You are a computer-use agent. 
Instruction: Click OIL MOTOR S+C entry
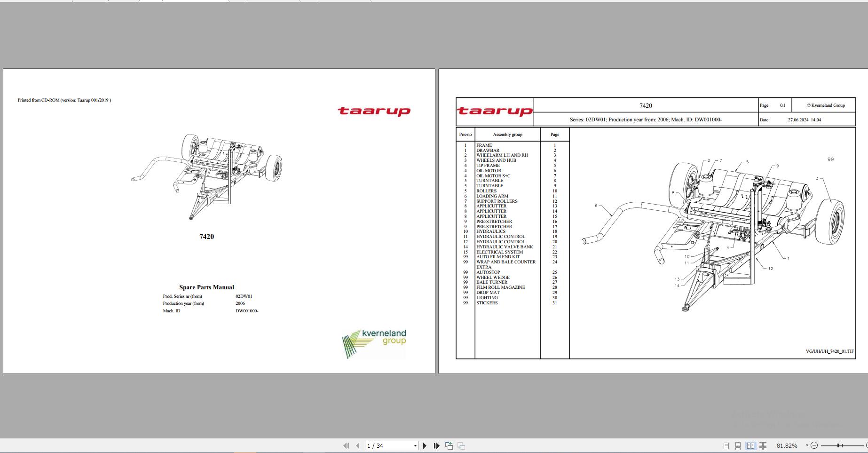coord(493,176)
